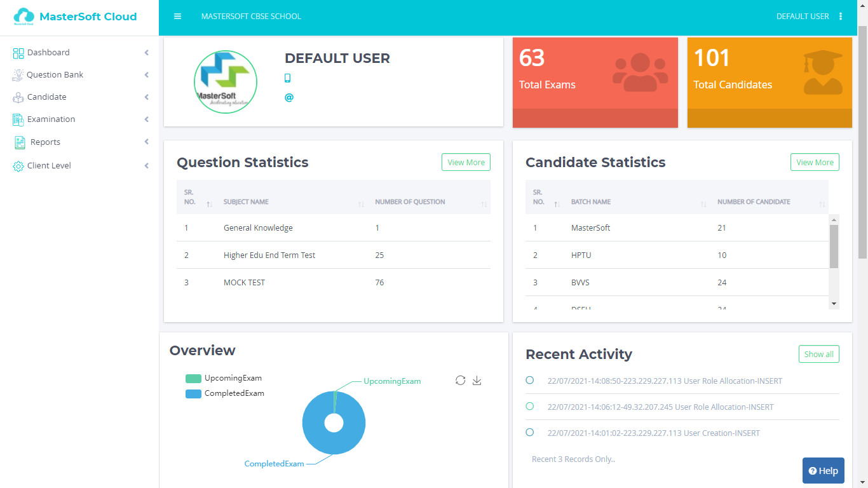Expand the Question Bank sidebar section
The height and width of the screenshot is (488, 868).
tap(54, 74)
